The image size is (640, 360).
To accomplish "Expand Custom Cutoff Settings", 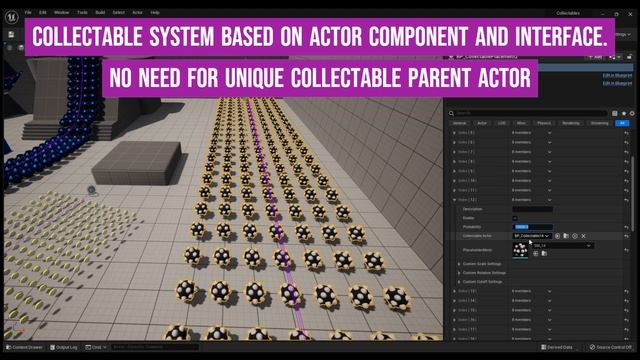I will pos(459,282).
